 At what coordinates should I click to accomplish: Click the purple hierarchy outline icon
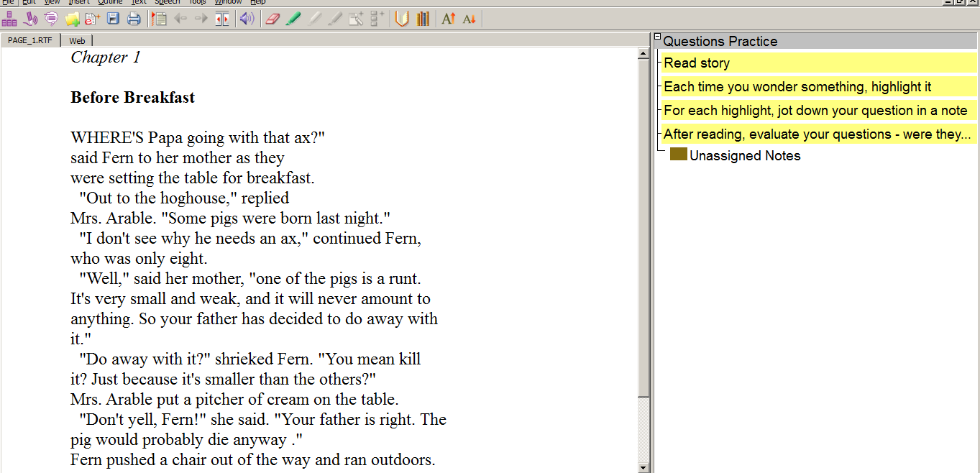pos(9,19)
